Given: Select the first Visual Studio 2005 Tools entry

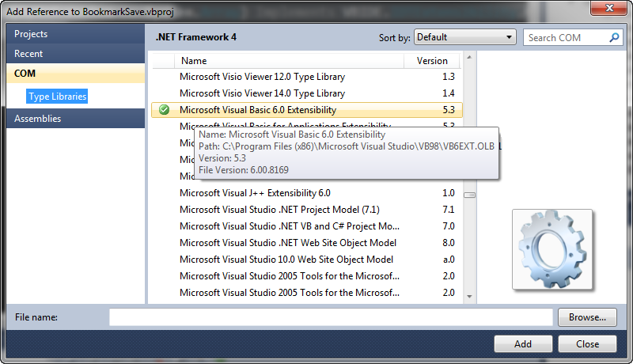Looking at the screenshot, I should click(x=307, y=275).
